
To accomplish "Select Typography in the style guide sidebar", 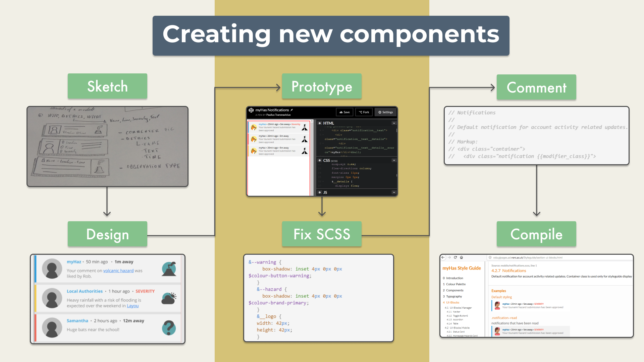I will coord(455,296).
